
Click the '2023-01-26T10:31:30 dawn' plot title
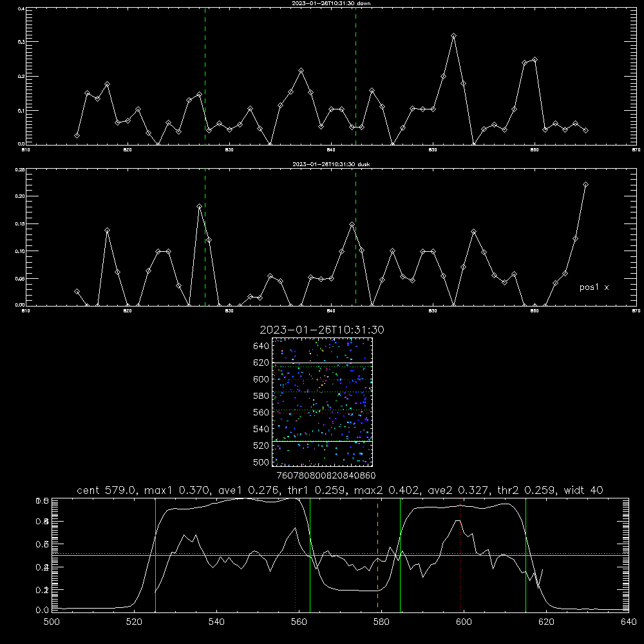pos(331,3)
